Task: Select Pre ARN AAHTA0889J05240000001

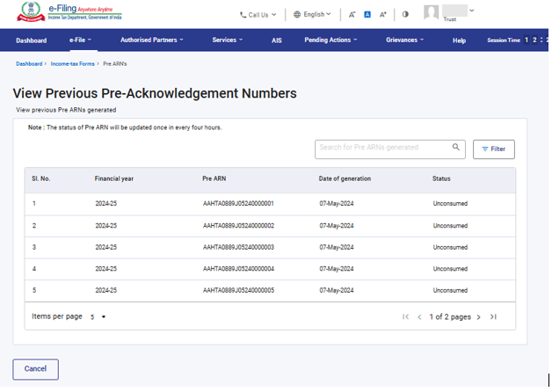Action: 238,204
